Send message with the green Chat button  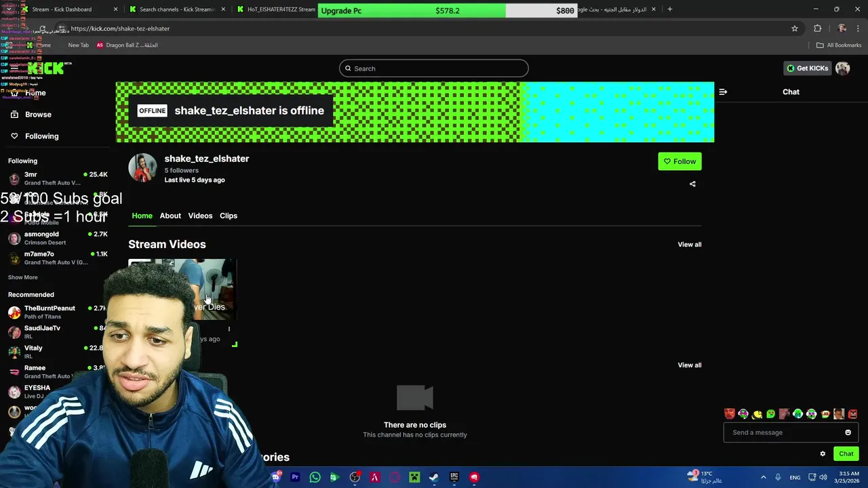click(846, 454)
